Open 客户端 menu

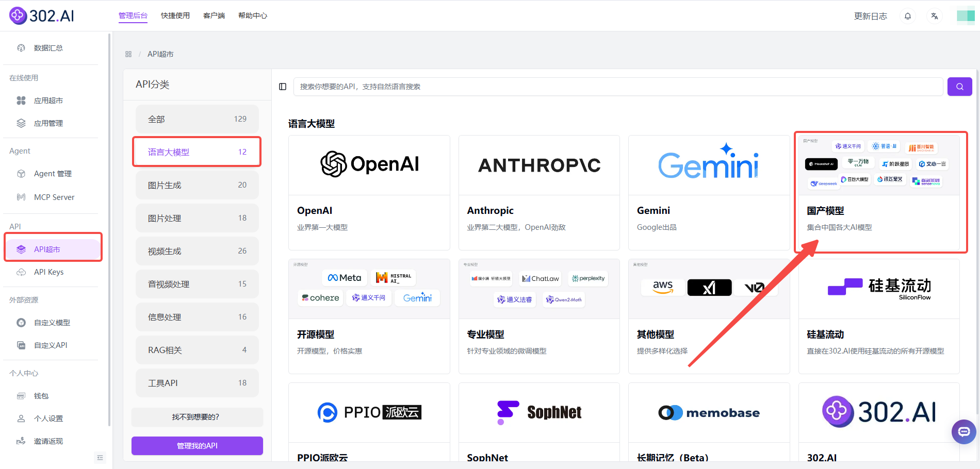tap(214, 15)
